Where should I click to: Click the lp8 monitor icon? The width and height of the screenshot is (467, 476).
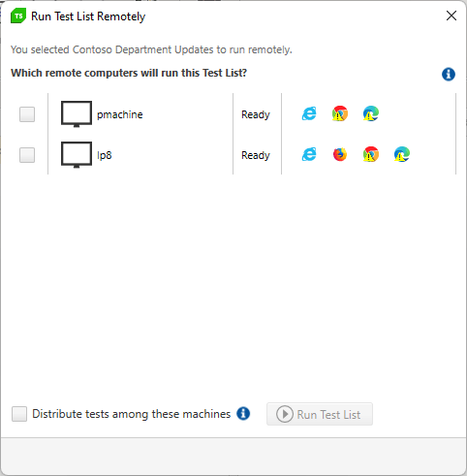(x=77, y=155)
